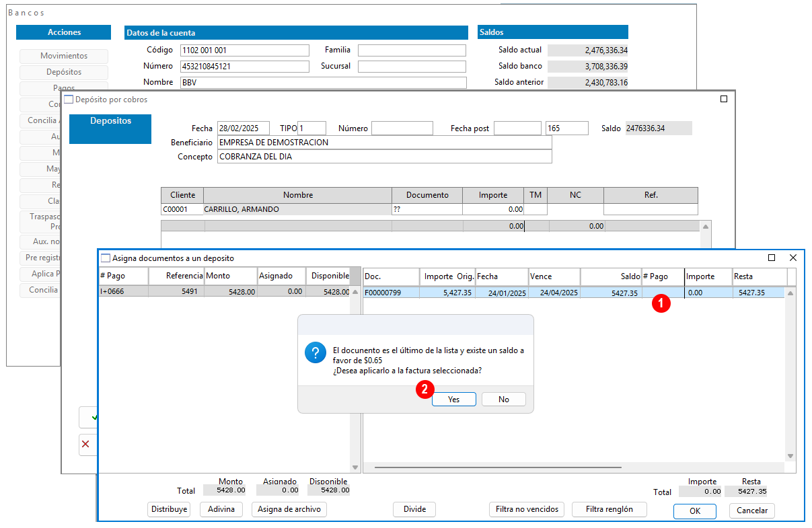Maximize the Asigna documentos window

[x=772, y=258]
